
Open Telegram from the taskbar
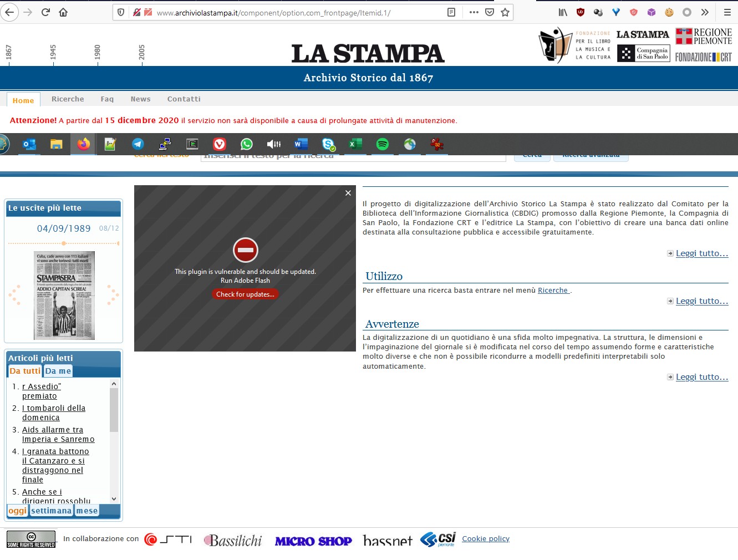[x=138, y=144]
